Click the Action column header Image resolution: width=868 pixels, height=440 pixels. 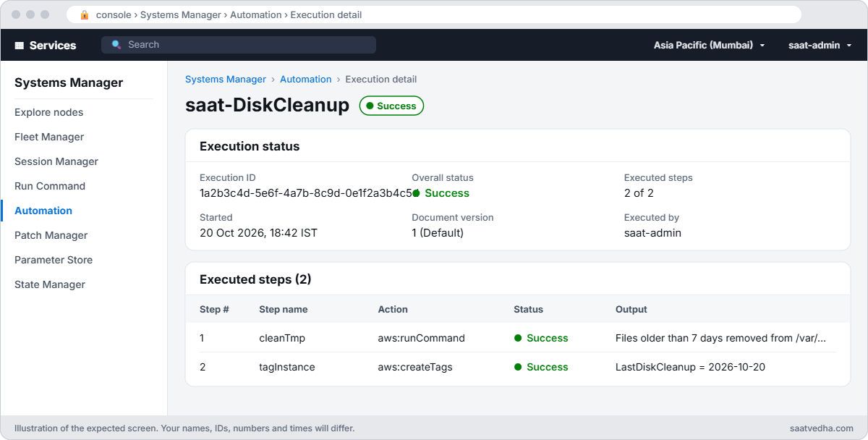pyautogui.click(x=393, y=309)
